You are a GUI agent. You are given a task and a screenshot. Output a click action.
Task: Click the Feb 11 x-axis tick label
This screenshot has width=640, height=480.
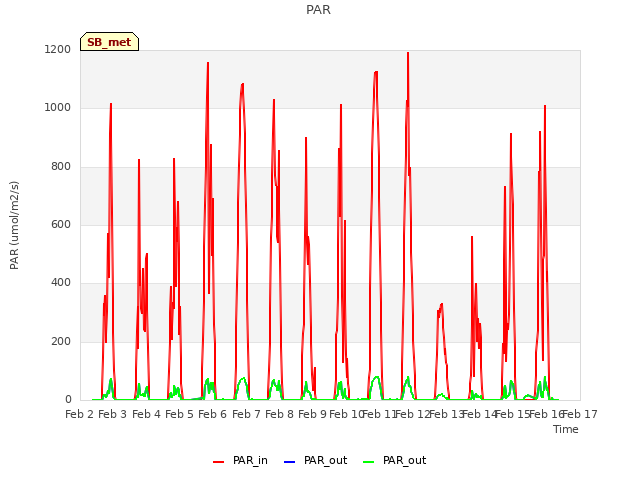click(379, 414)
